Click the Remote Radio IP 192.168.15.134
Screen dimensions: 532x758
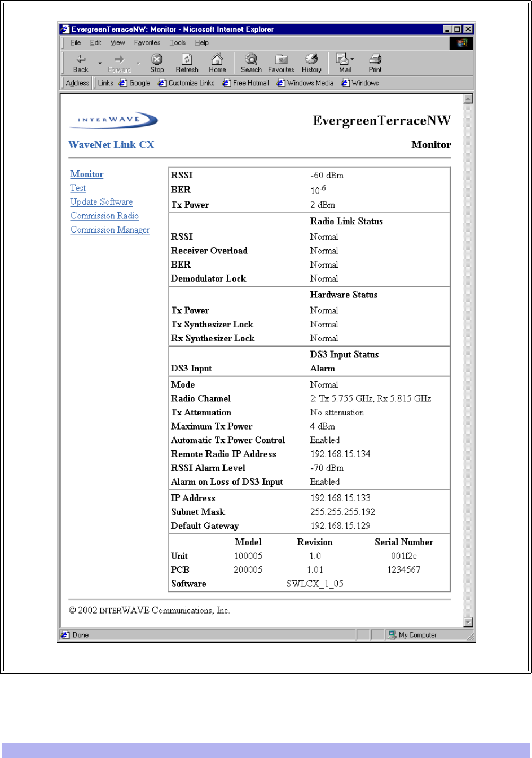pyautogui.click(x=340, y=454)
